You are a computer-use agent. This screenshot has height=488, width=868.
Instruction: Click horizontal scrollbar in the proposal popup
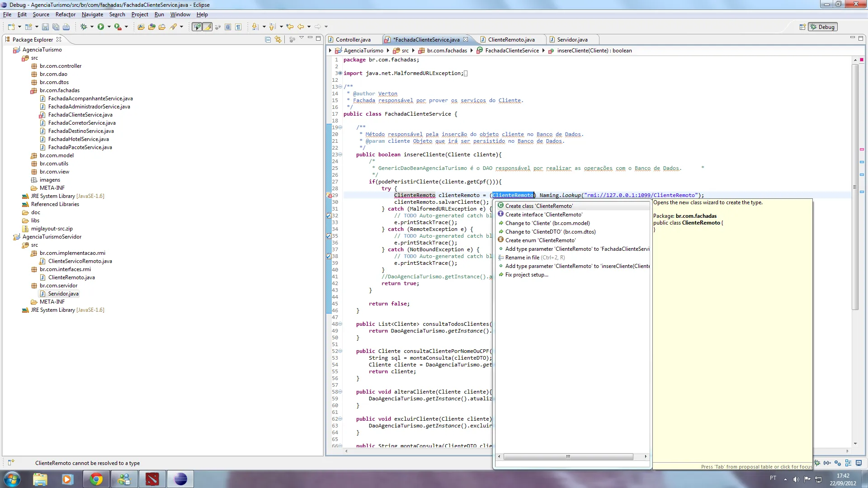pyautogui.click(x=568, y=457)
